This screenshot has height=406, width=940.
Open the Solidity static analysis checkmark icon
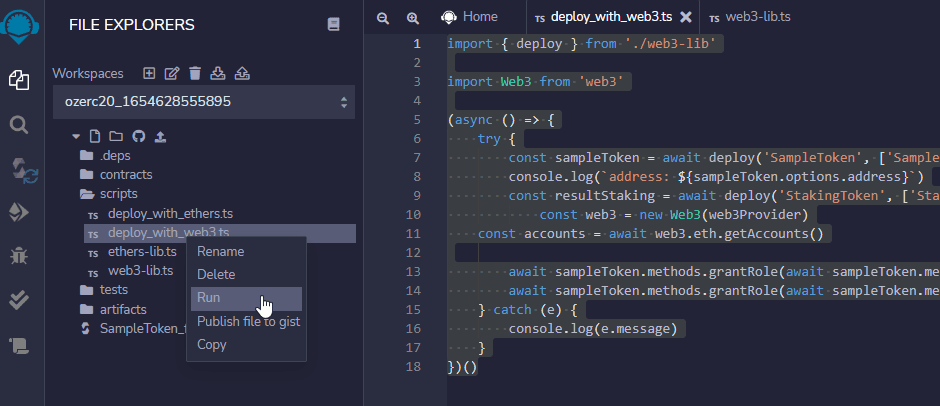(19, 300)
